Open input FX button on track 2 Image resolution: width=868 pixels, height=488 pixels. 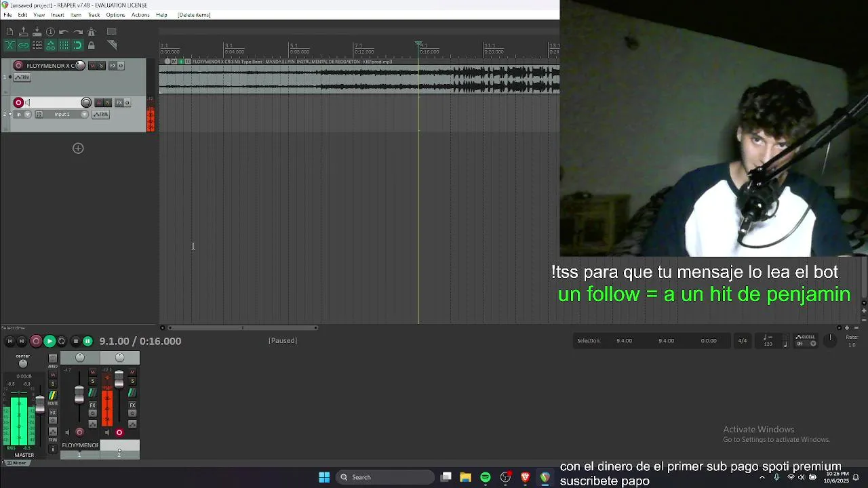[39, 115]
